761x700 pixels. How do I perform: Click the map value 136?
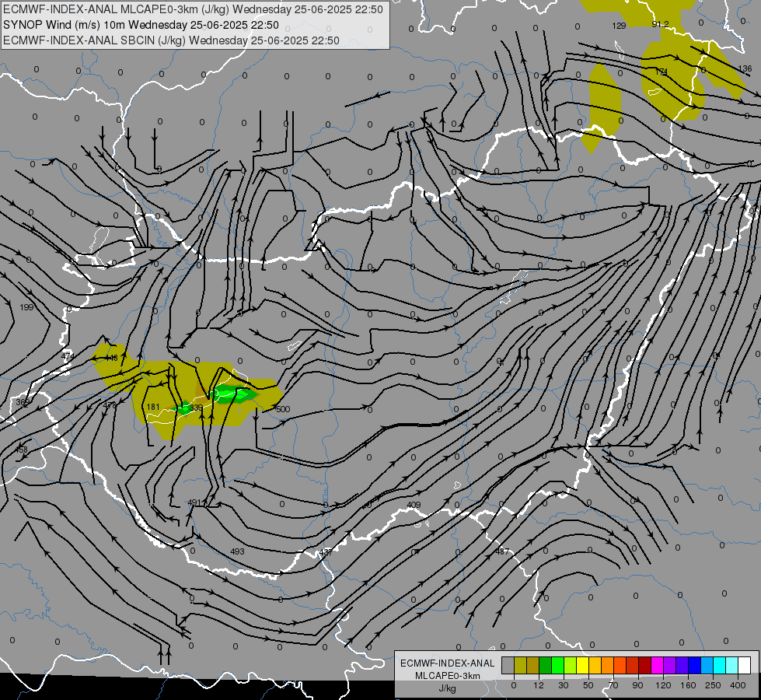tap(745, 68)
